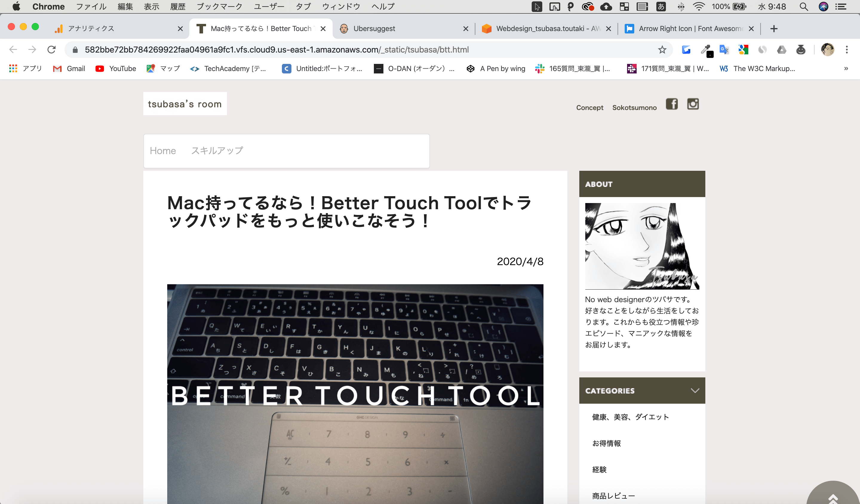860x504 pixels.
Task: Open The W3C Markup bookmark
Action: click(x=757, y=69)
